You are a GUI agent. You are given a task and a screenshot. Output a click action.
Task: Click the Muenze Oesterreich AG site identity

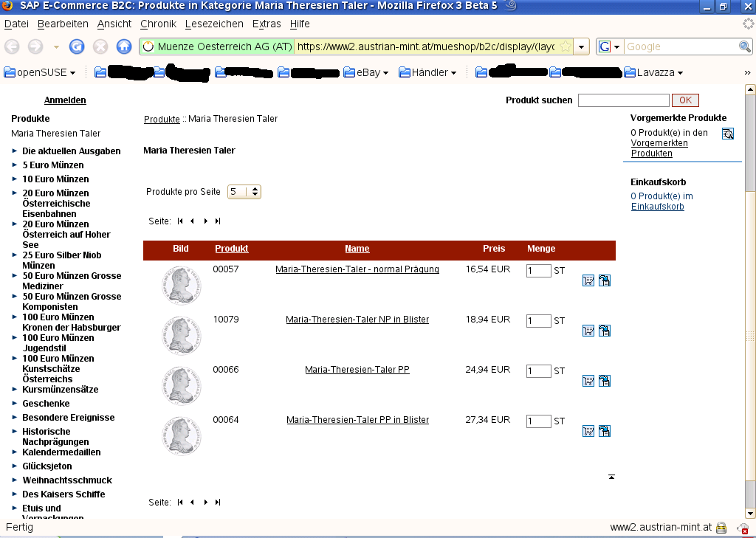click(x=217, y=46)
